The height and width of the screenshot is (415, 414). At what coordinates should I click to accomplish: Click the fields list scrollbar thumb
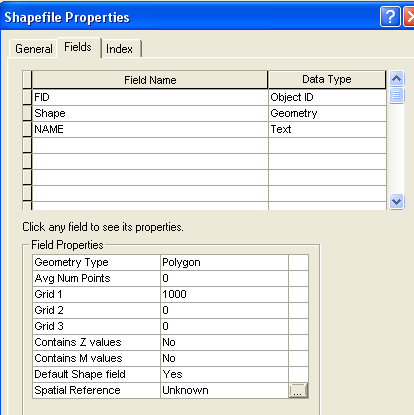click(396, 96)
